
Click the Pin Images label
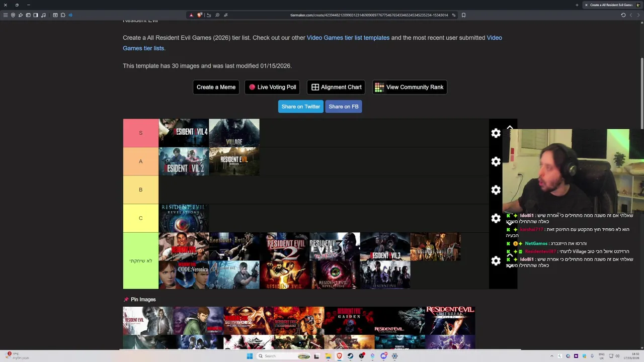coord(143,300)
